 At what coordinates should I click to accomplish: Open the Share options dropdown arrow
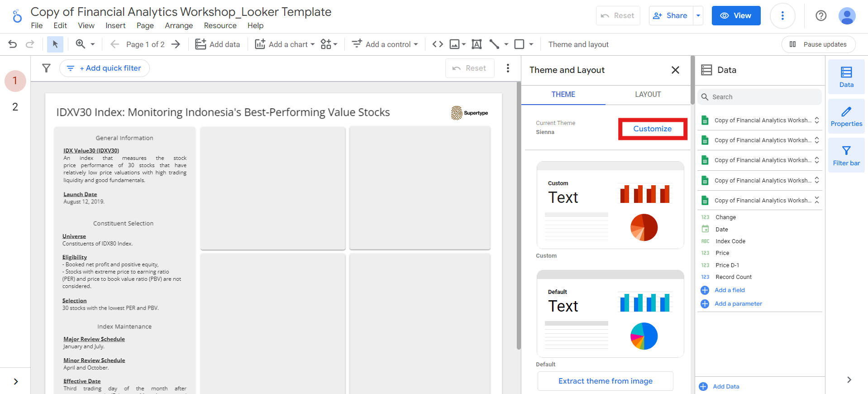pos(698,16)
